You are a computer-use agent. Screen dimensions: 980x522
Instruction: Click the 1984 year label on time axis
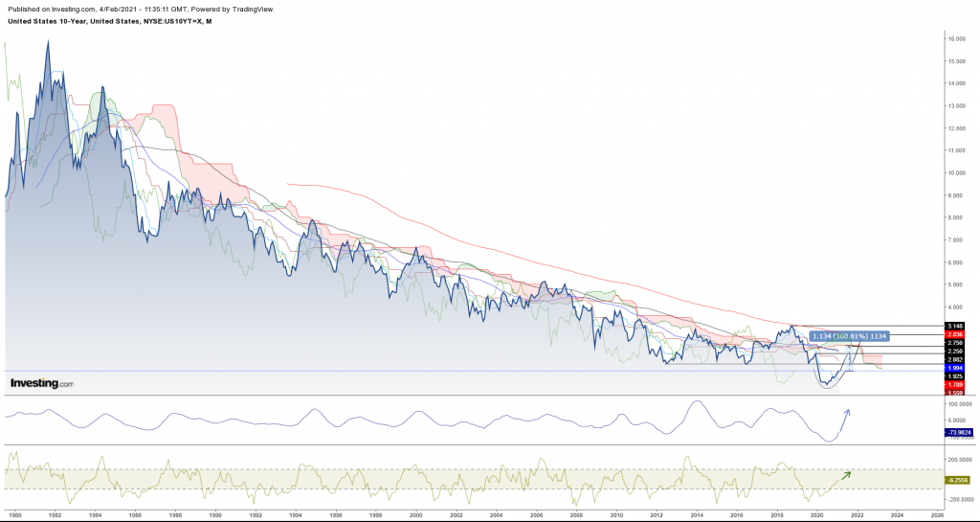pos(95,516)
